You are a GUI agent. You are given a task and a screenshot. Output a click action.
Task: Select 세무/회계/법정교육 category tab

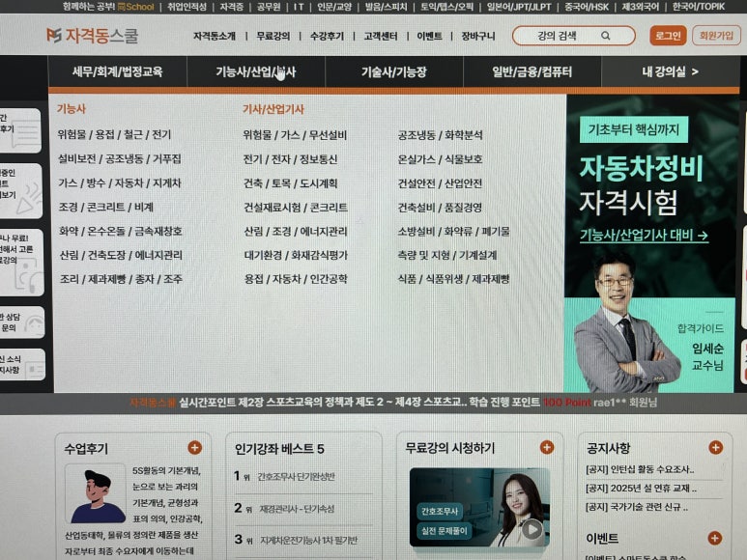pos(118,71)
